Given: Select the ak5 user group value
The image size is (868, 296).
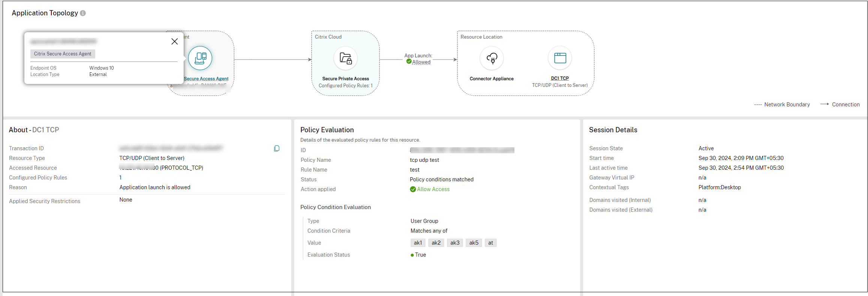Looking at the screenshot, I should 474,243.
